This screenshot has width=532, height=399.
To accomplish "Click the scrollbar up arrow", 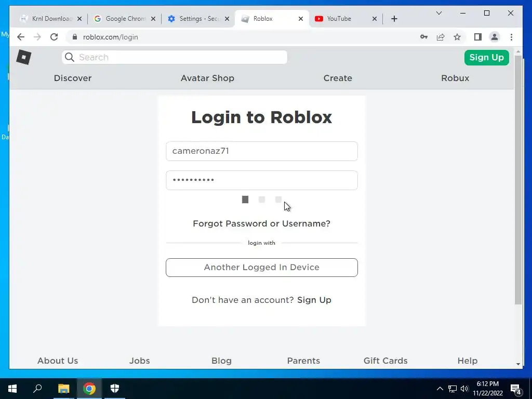I will [518, 52].
